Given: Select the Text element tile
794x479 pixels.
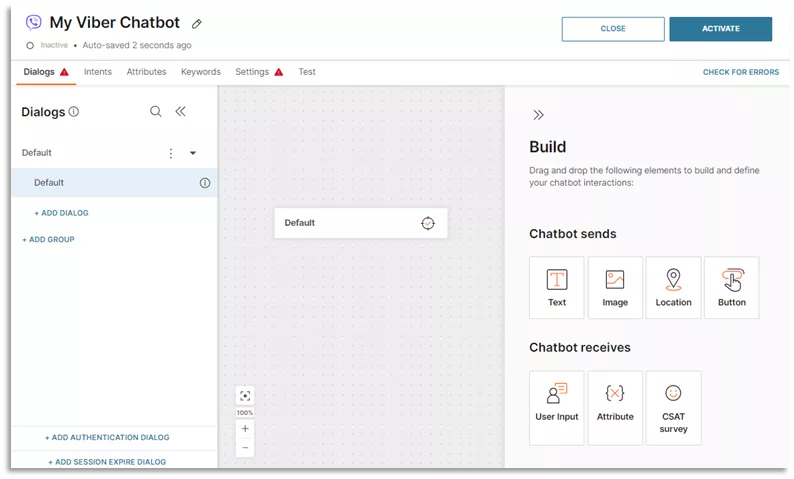Looking at the screenshot, I should click(x=557, y=288).
